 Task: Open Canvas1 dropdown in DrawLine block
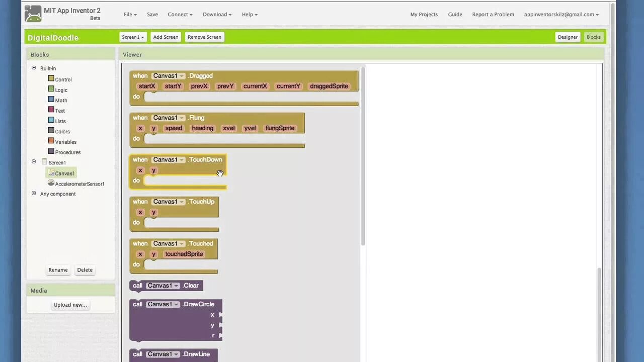click(x=163, y=354)
